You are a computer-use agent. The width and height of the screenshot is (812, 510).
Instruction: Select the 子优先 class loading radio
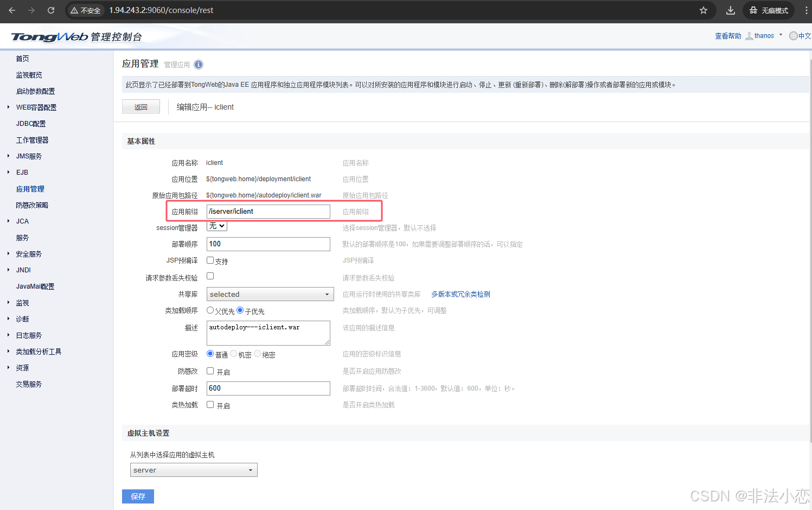click(x=240, y=310)
